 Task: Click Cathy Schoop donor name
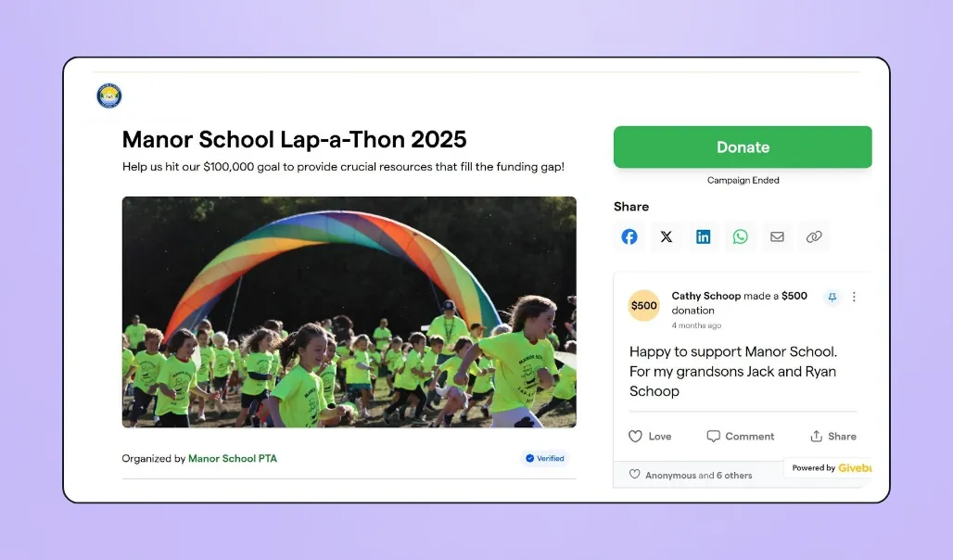(705, 296)
